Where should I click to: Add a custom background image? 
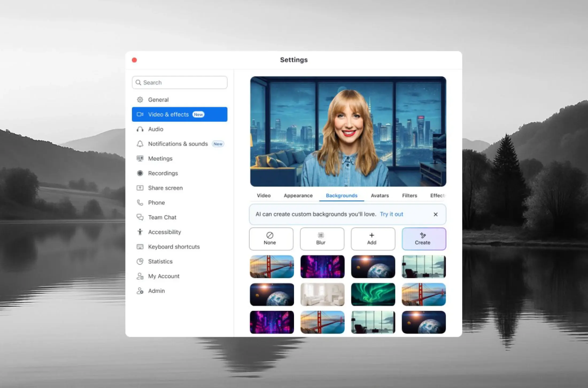click(x=373, y=239)
